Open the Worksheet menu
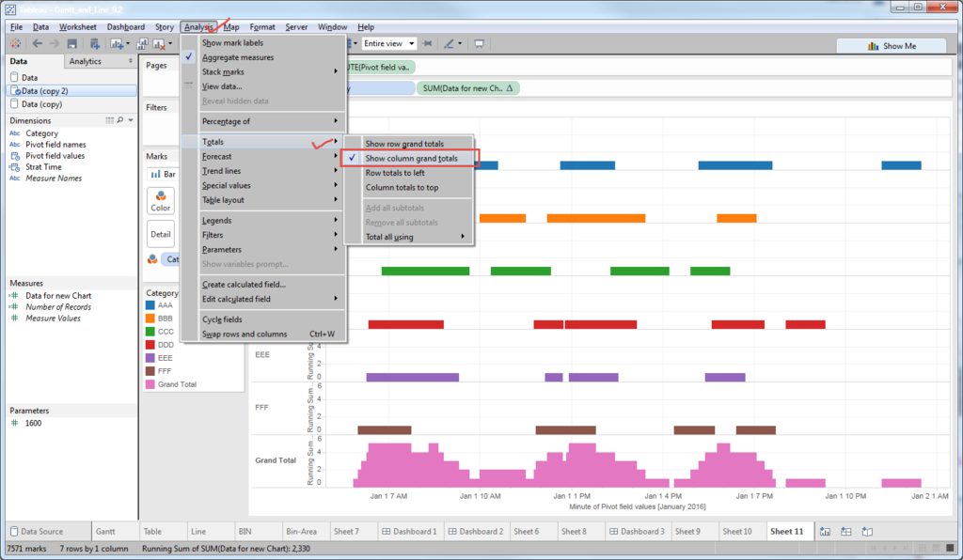The image size is (963, 560). 77,27
